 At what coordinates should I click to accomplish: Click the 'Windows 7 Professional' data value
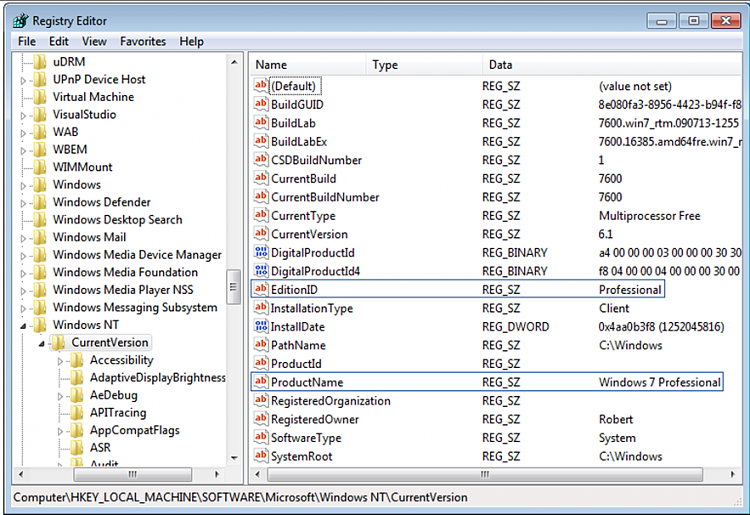659,382
